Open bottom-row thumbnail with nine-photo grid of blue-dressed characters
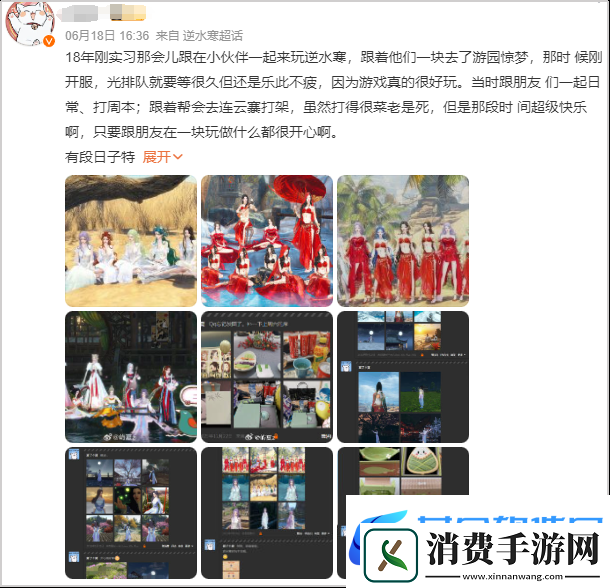This screenshot has height=588, width=610. [x=131, y=513]
